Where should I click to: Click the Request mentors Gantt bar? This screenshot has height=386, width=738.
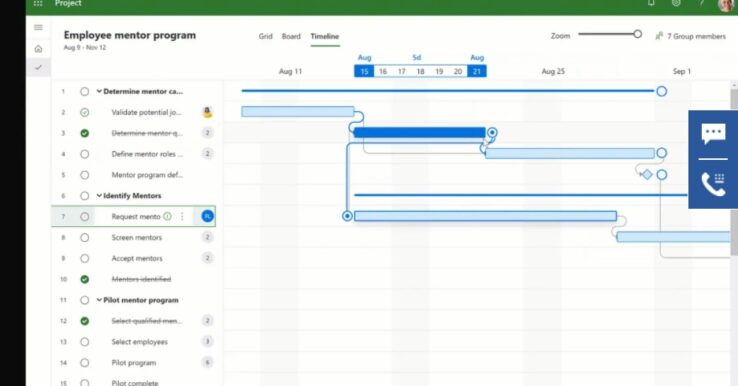pos(485,216)
